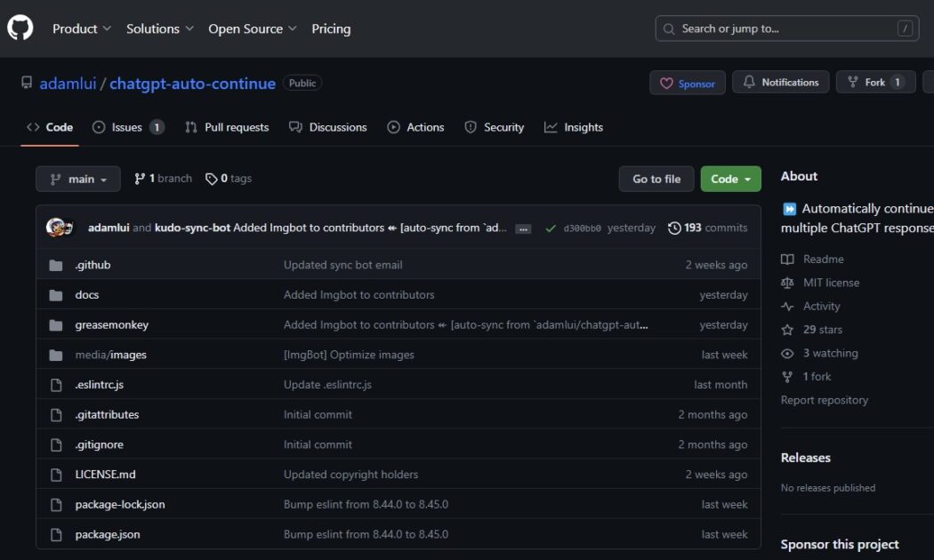Screen dimensions: 934x560
Task: Click the Report repository link
Action: (x=825, y=400)
